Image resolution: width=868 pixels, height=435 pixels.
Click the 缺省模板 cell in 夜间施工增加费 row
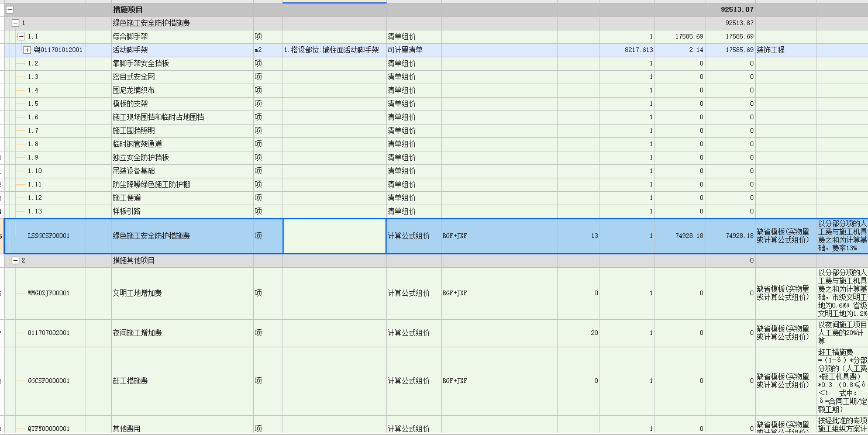783,333
